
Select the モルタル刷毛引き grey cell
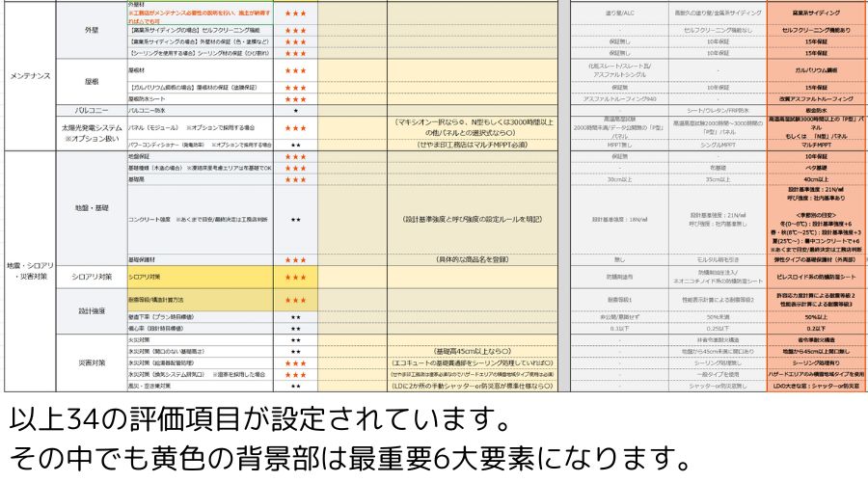pos(718,259)
